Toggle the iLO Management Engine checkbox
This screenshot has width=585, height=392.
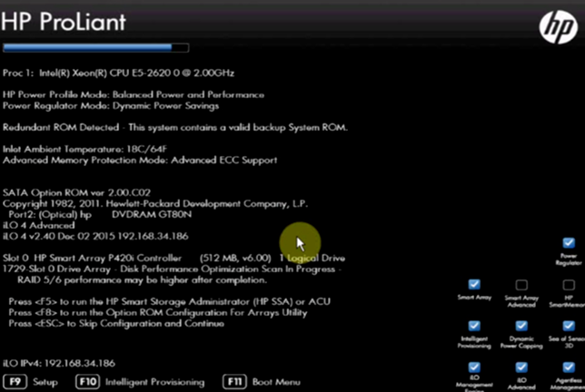(474, 367)
